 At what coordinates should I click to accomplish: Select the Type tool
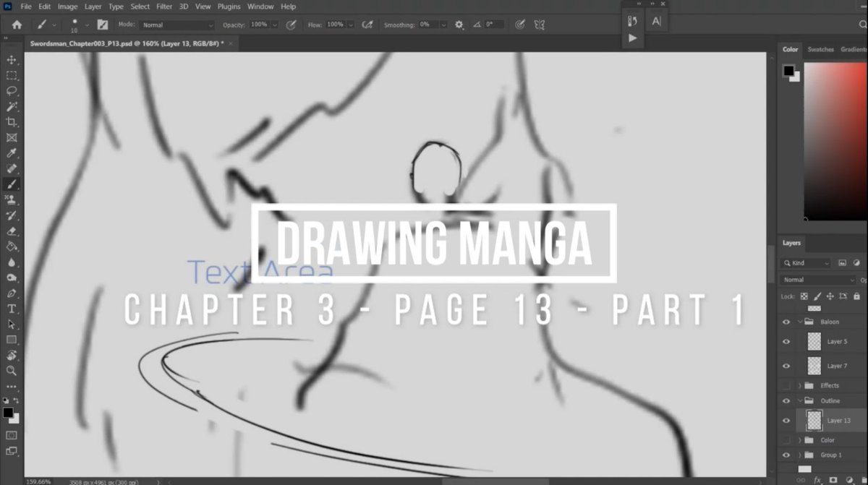coord(12,309)
